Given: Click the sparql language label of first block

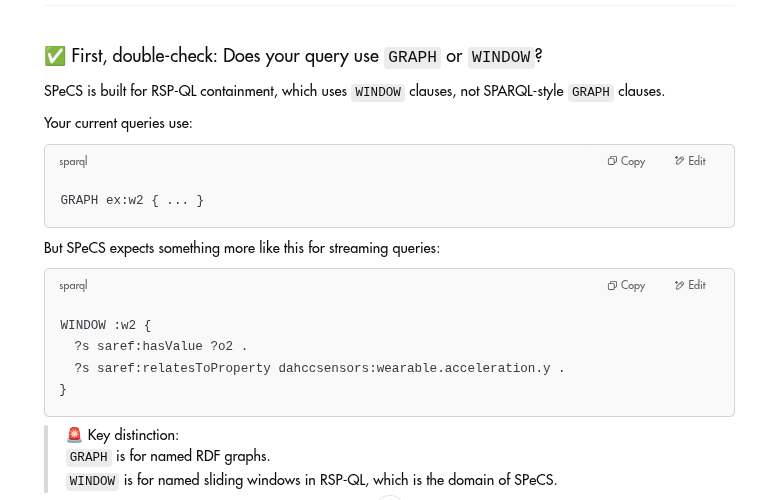Looking at the screenshot, I should click(73, 162).
